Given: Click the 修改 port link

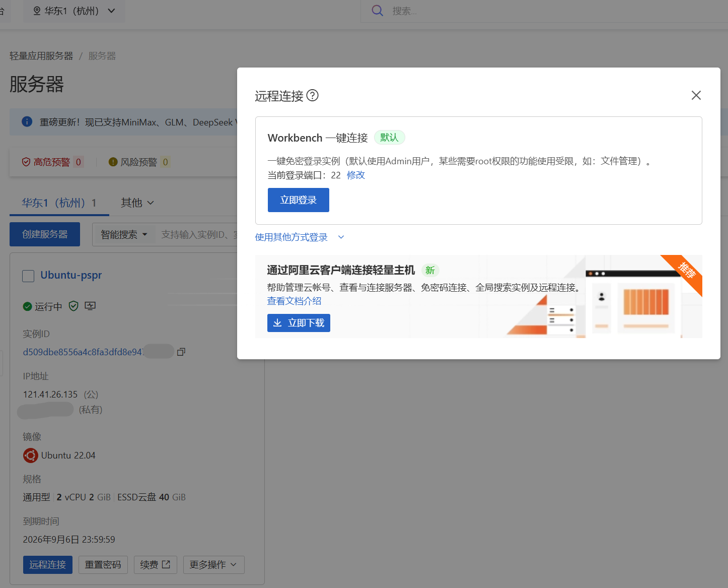Looking at the screenshot, I should tap(355, 175).
